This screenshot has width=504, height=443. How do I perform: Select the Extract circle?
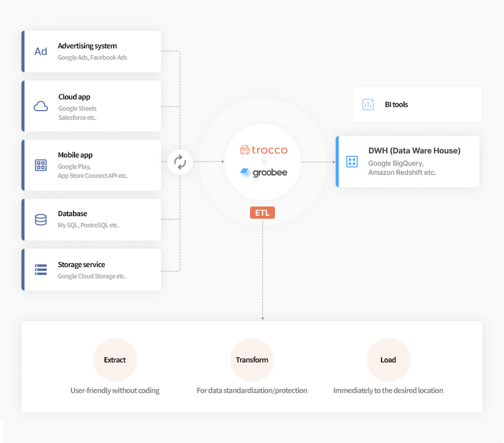coord(115,360)
